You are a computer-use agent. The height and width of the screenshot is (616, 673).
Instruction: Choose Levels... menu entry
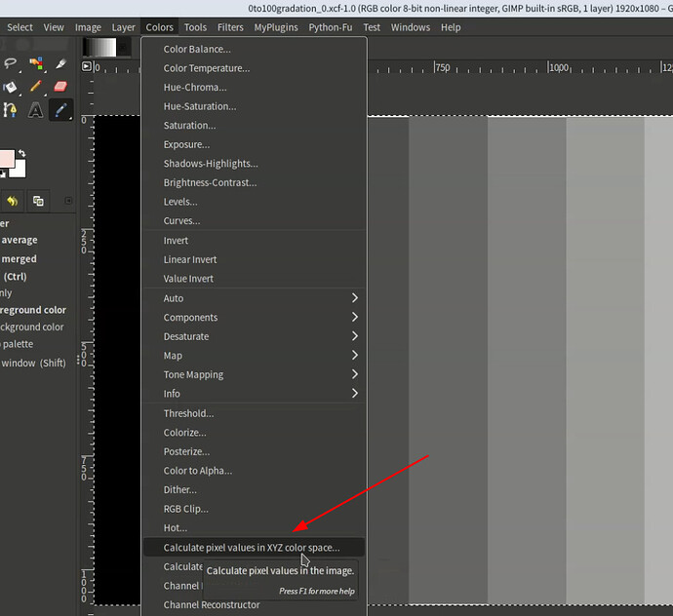tap(255, 202)
